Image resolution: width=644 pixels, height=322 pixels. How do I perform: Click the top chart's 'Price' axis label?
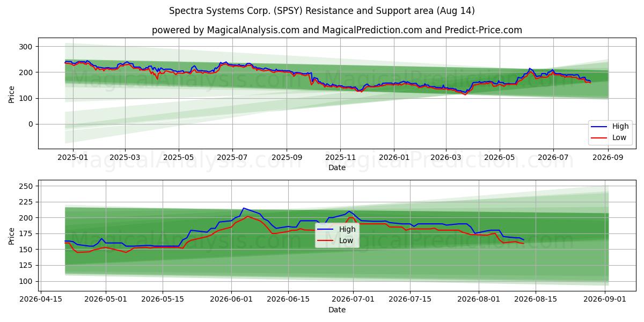(12, 93)
